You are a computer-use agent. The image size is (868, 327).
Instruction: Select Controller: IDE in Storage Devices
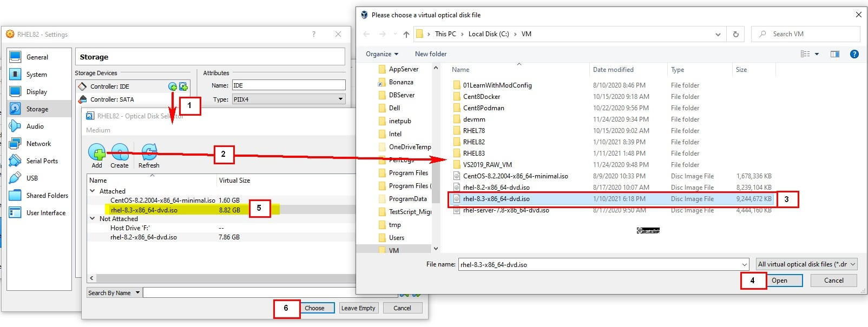pyautogui.click(x=109, y=86)
